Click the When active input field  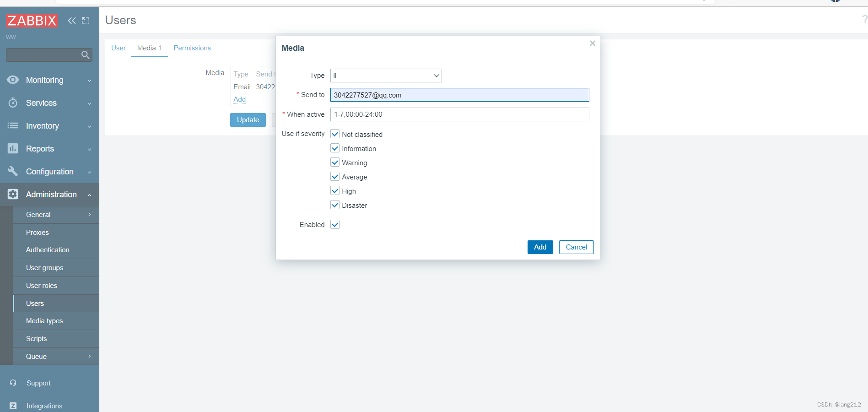click(x=459, y=114)
